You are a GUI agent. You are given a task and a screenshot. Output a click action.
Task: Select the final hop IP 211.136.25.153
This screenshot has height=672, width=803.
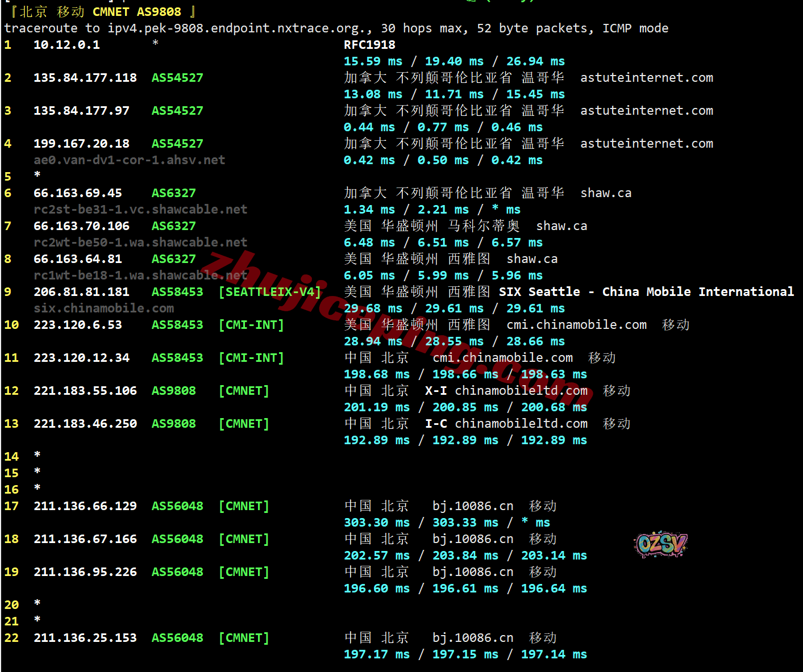[x=85, y=638]
